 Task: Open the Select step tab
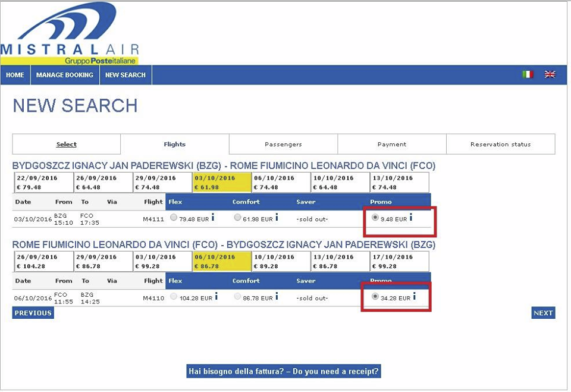pyautogui.click(x=66, y=145)
